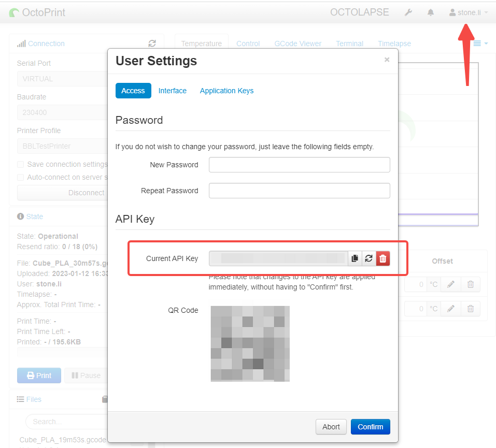The height and width of the screenshot is (448, 496).
Task: Click the Repeat Password field
Action: pos(299,191)
